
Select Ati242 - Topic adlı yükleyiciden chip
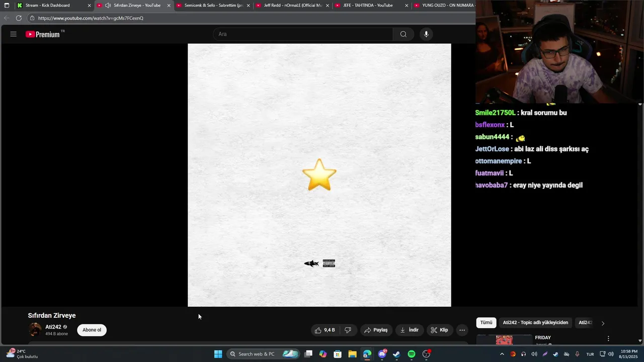pyautogui.click(x=535, y=323)
